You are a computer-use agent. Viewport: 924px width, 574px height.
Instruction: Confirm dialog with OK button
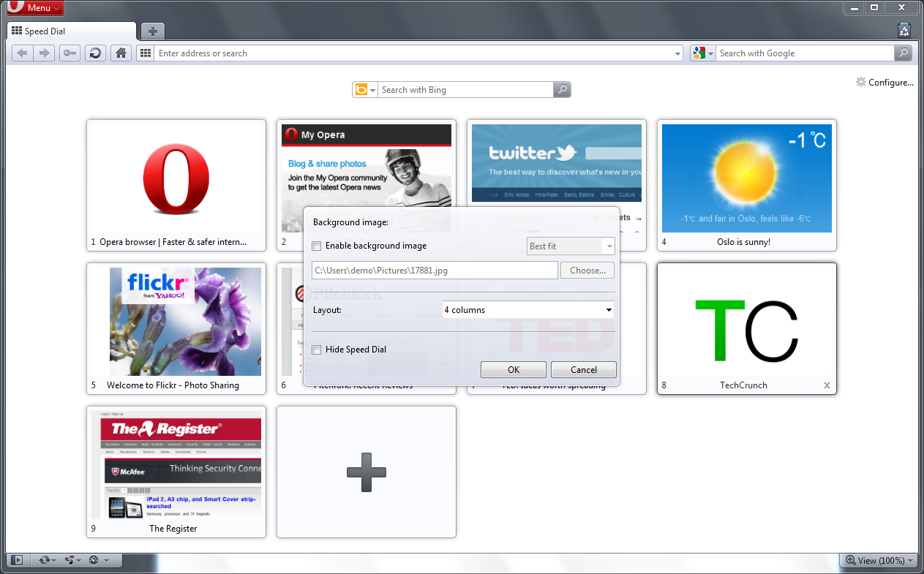(x=514, y=369)
